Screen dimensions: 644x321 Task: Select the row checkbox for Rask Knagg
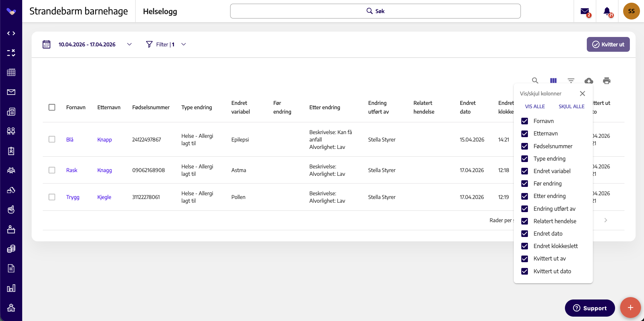(52, 170)
